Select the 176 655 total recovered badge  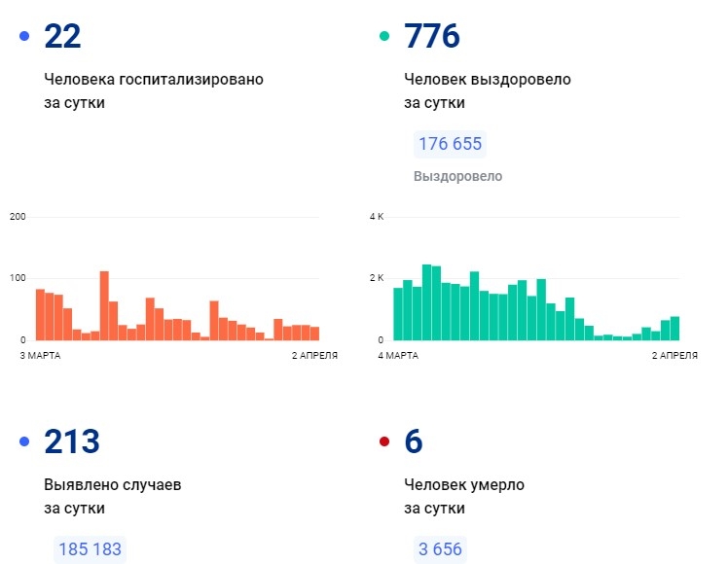click(450, 144)
